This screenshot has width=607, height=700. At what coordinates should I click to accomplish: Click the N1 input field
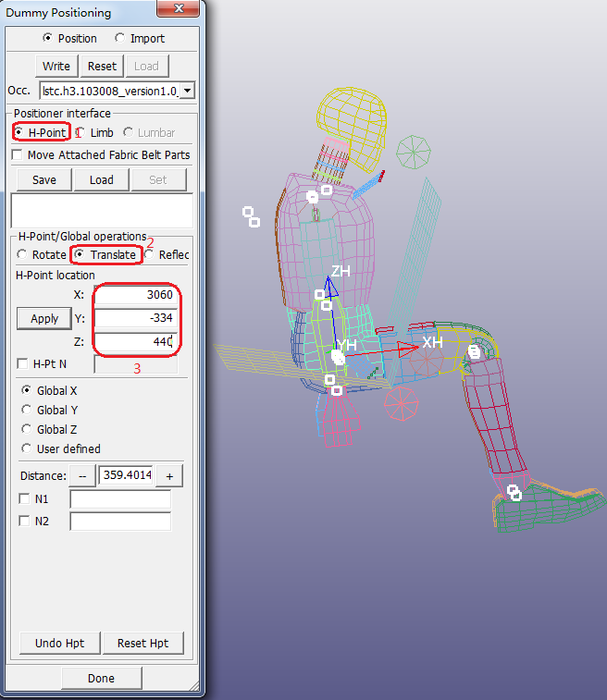pyautogui.click(x=120, y=499)
